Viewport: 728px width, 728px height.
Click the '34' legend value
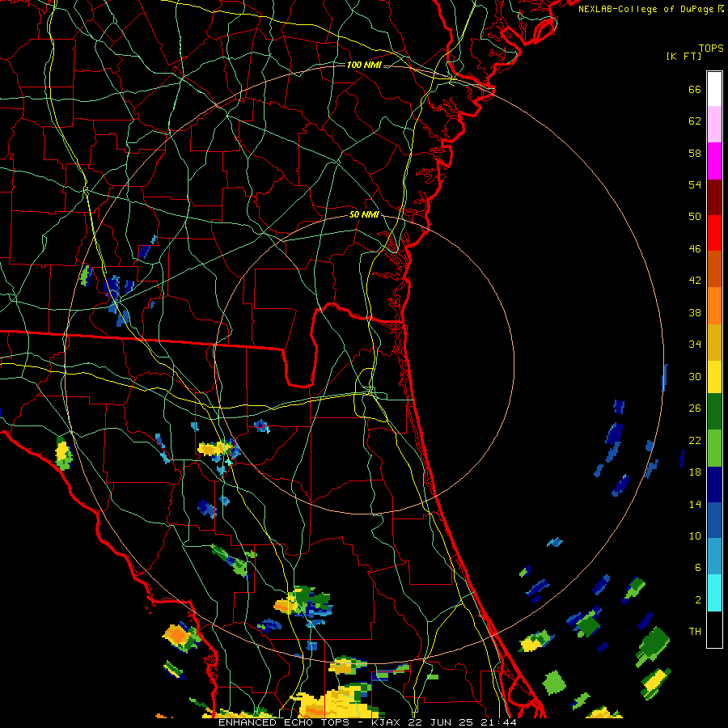click(695, 345)
